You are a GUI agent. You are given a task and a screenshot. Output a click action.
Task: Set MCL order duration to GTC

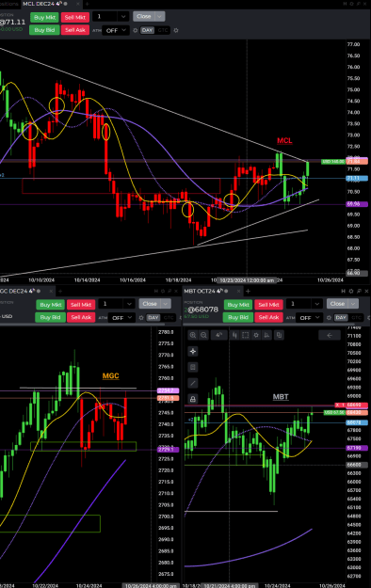pos(163,30)
